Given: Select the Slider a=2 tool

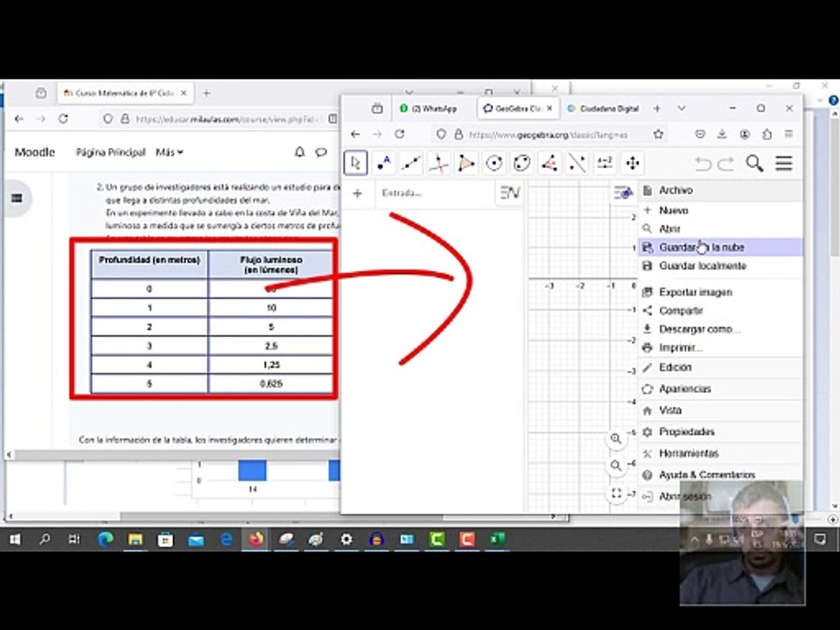Looking at the screenshot, I should [605, 164].
